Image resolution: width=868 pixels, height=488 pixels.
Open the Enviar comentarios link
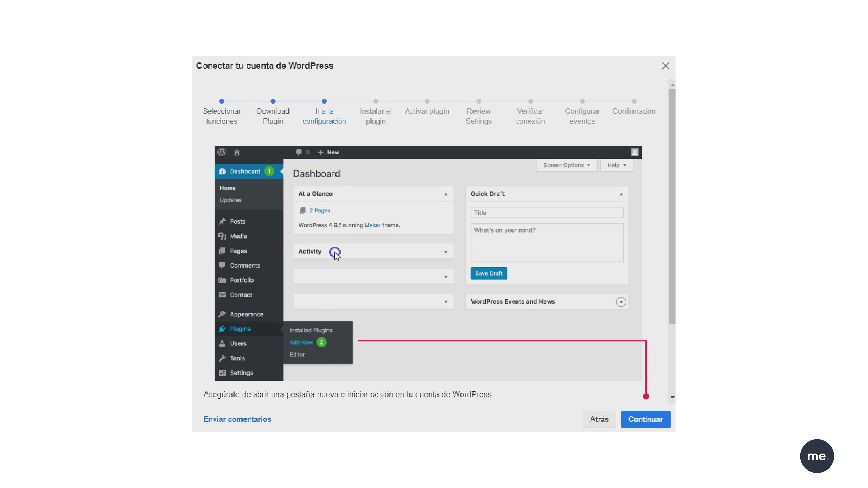[x=237, y=419]
